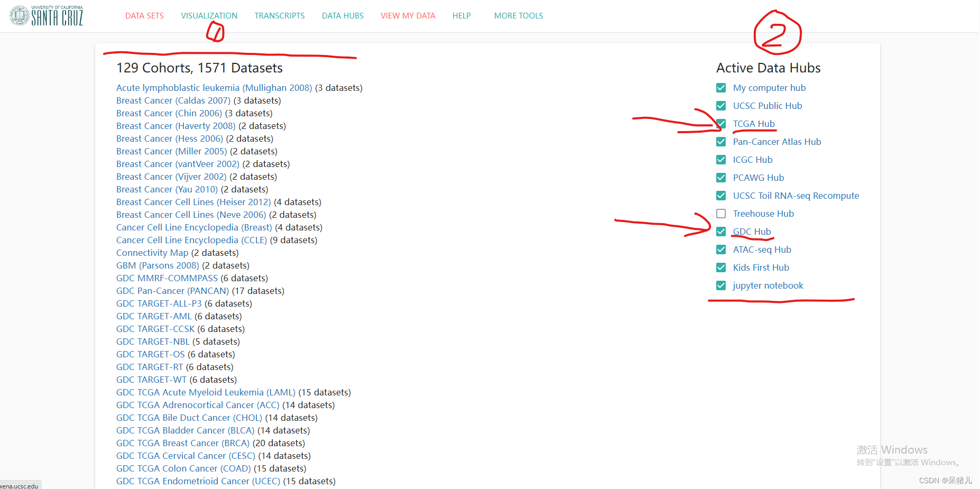Uncheck jupyter notebook hub checkbox
The image size is (980, 489).
point(721,285)
